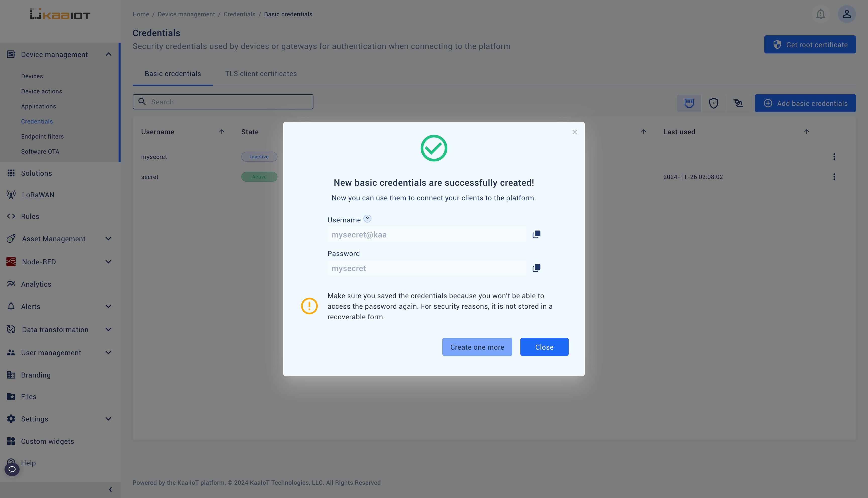
Task: Select the Basic credentials tab
Action: coord(173,73)
